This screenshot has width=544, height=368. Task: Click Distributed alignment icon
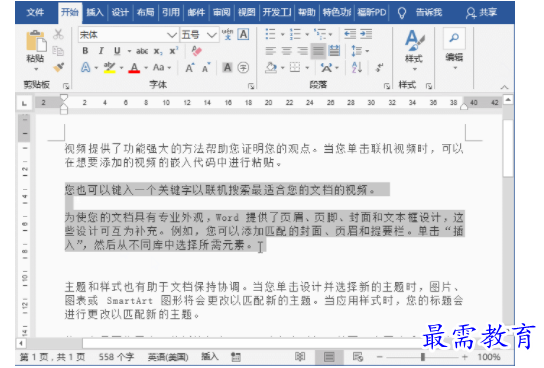pyautogui.click(x=334, y=51)
